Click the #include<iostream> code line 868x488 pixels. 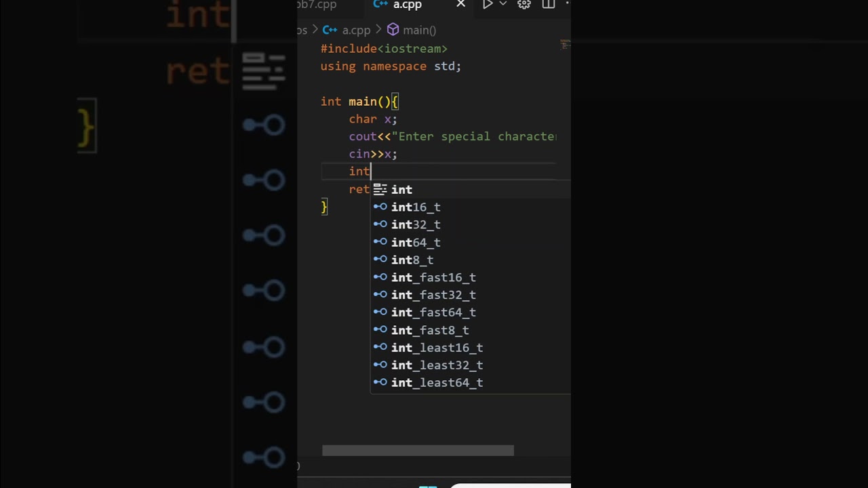pyautogui.click(x=384, y=49)
